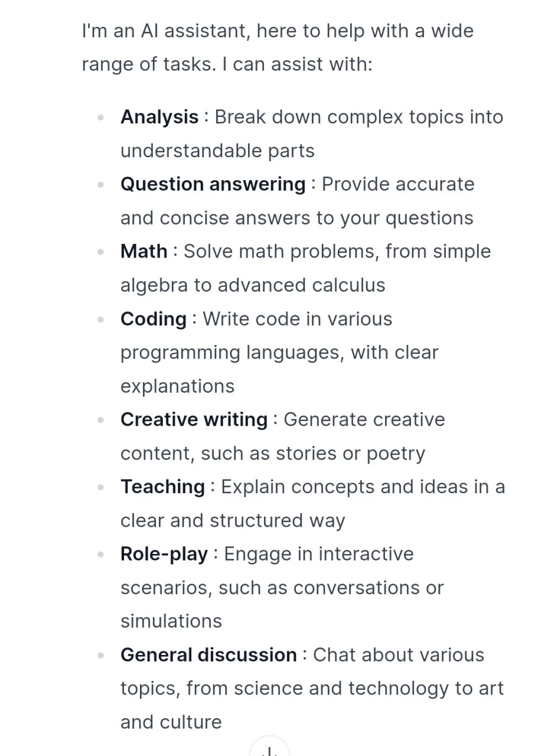538x756 pixels.
Task: Click the text "programming languages, with clear"
Action: point(279,353)
